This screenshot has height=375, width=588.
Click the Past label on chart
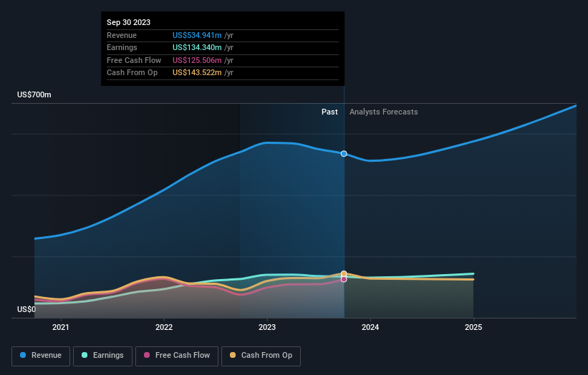click(x=329, y=112)
